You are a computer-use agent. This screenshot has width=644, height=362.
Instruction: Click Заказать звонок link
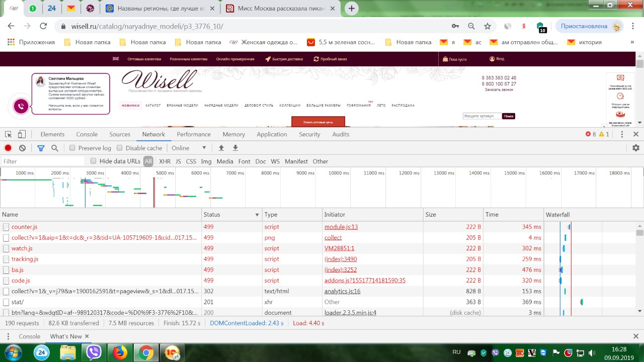pos(499,89)
